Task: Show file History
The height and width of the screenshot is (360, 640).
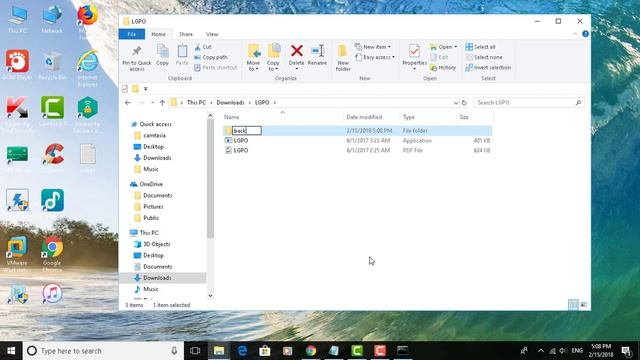Action: (x=443, y=67)
